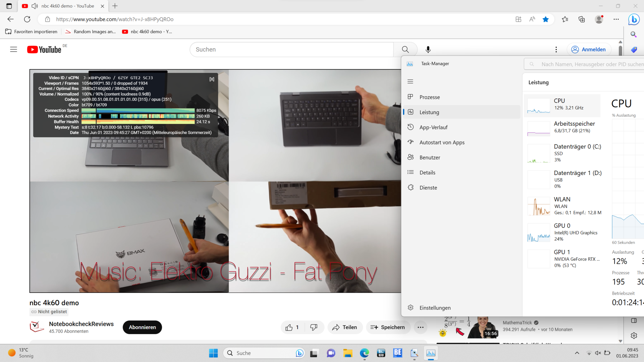Show hidden tray icons chevron

click(x=577, y=353)
